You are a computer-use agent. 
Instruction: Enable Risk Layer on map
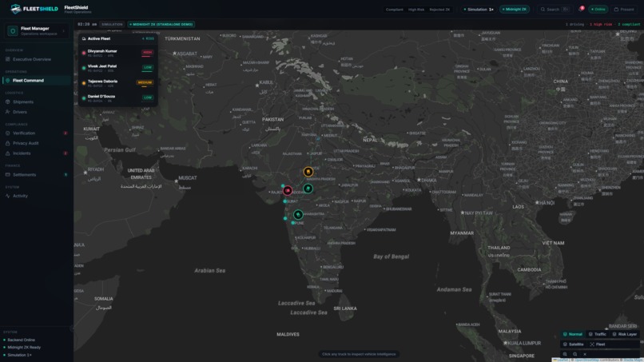tap(624, 334)
